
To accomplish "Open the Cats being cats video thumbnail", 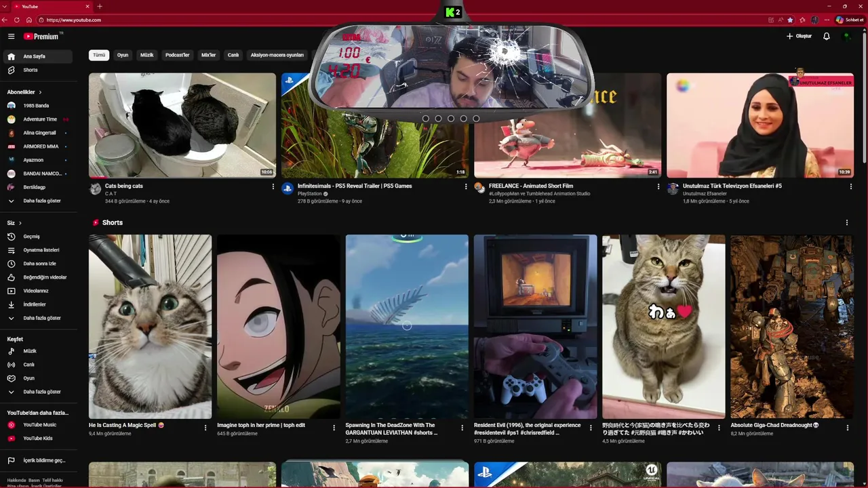I will pyautogui.click(x=182, y=125).
